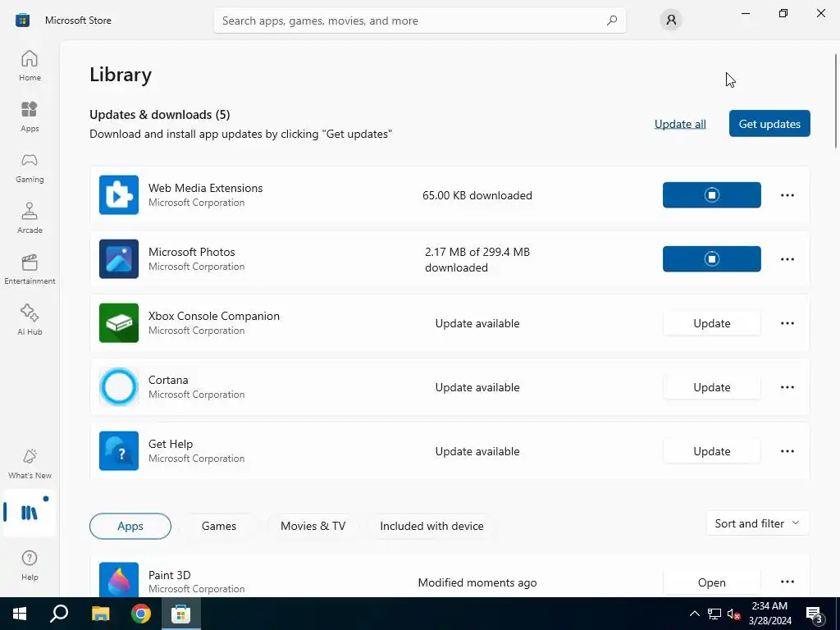Click the Web Media Extensions app icon
This screenshot has height=630, width=840.
[119, 195]
